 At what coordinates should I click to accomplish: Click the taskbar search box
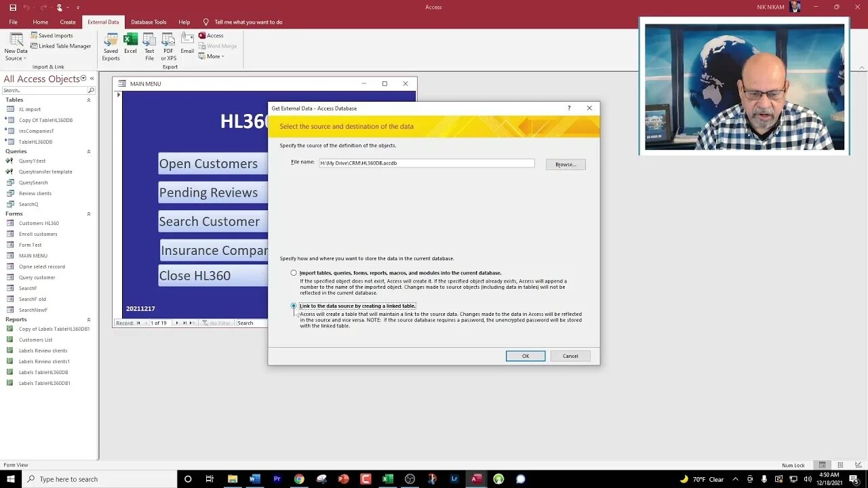[99, 479]
